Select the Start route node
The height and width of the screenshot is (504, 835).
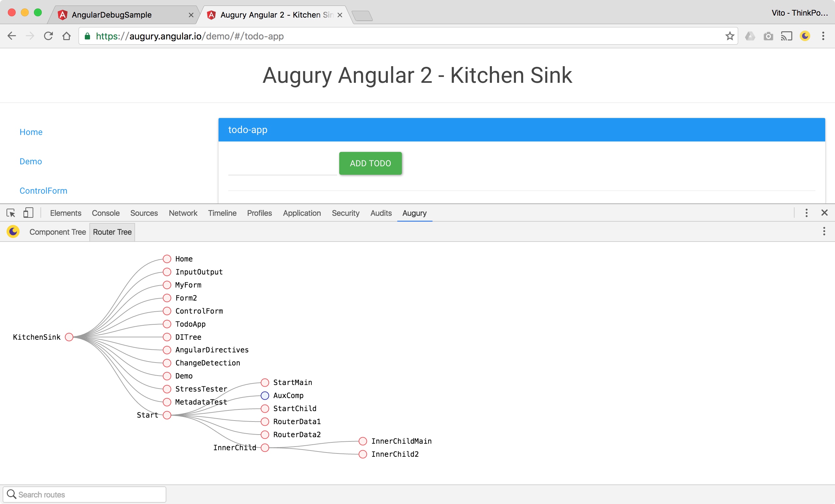coord(167,415)
